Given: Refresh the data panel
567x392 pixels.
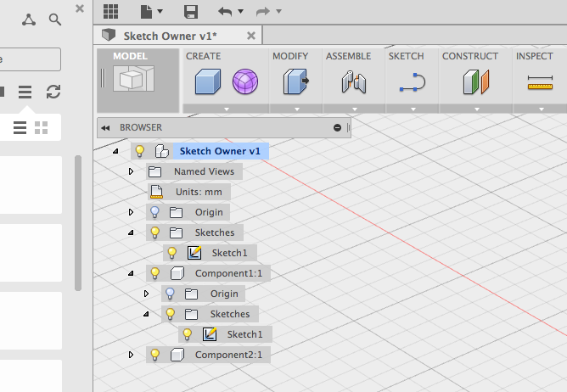Looking at the screenshot, I should [53, 92].
